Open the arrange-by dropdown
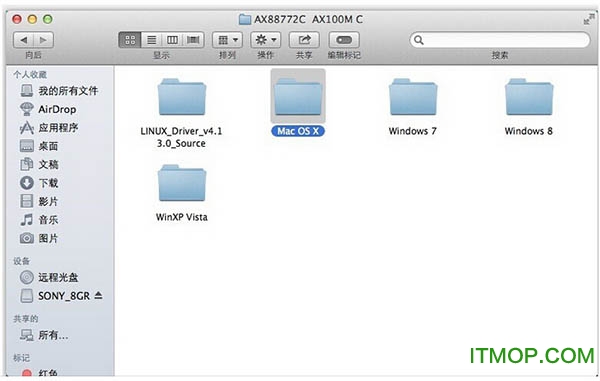The width and height of the screenshot is (600, 381). (227, 40)
